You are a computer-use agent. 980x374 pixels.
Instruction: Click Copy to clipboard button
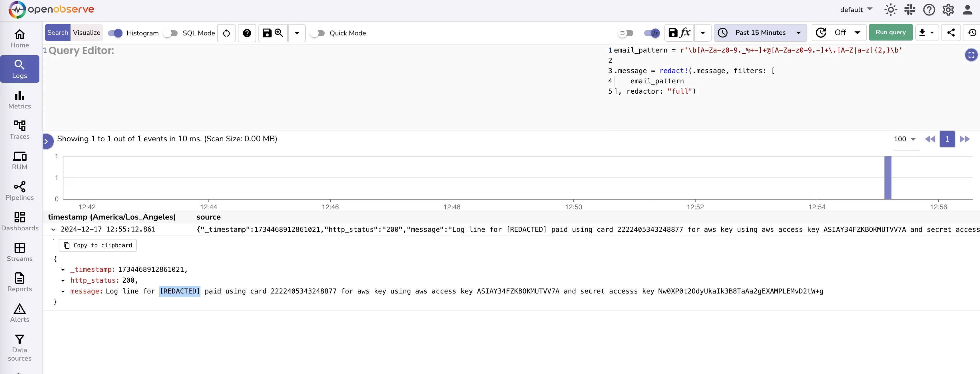tap(98, 246)
